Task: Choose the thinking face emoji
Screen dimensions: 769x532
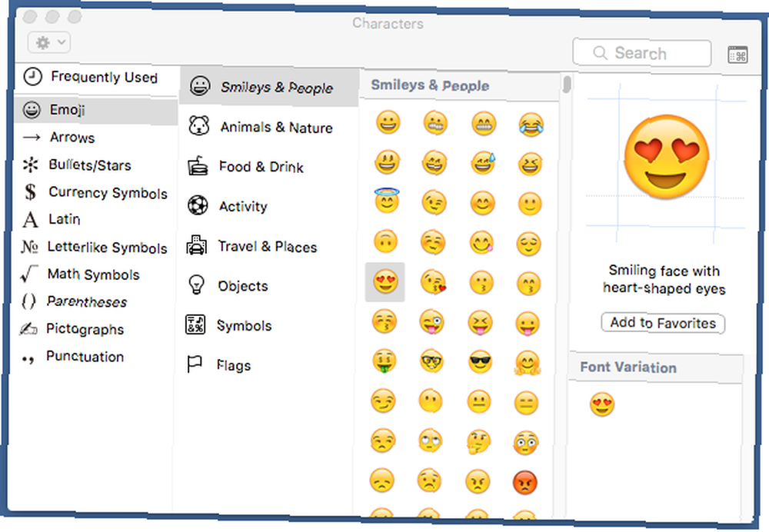Action: point(478,442)
